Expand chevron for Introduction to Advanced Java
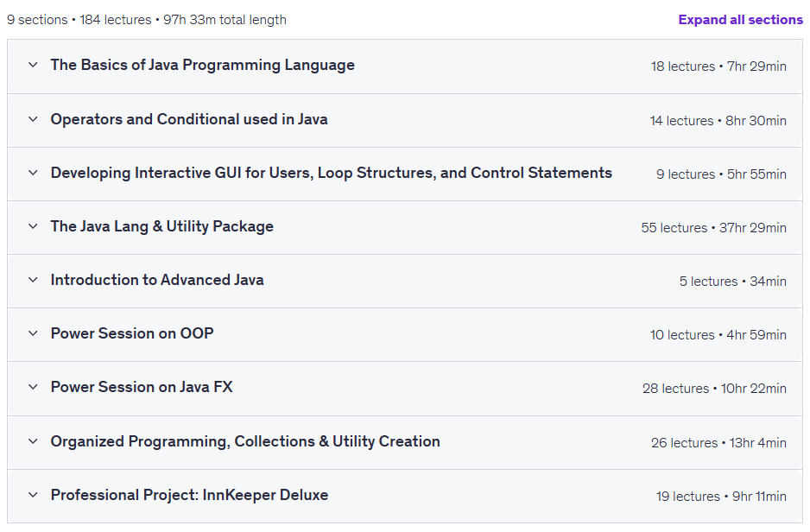 pyautogui.click(x=33, y=280)
